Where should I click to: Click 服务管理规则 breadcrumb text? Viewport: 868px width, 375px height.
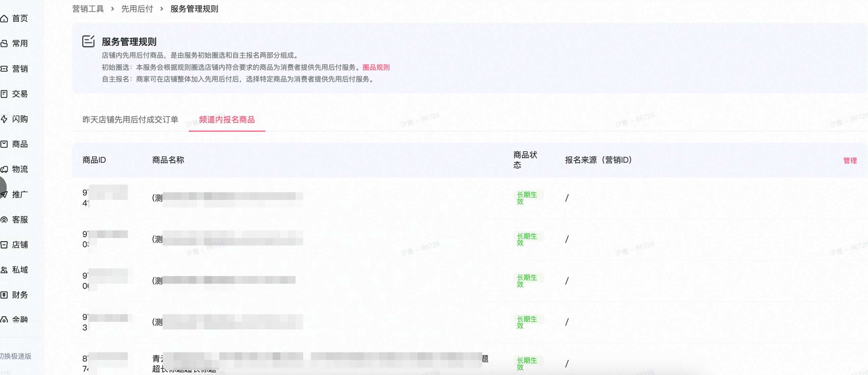(195, 9)
